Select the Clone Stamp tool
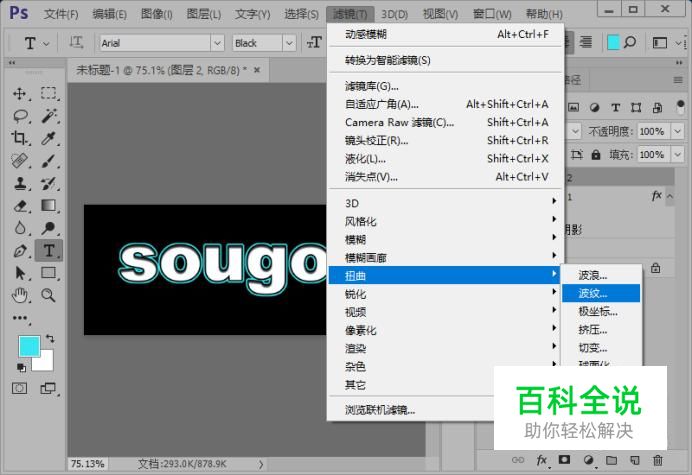692x475 pixels. [x=20, y=183]
